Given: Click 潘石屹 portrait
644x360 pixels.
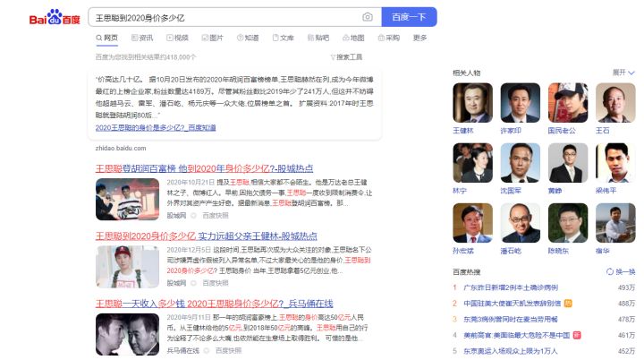Looking at the screenshot, I should point(521,223).
